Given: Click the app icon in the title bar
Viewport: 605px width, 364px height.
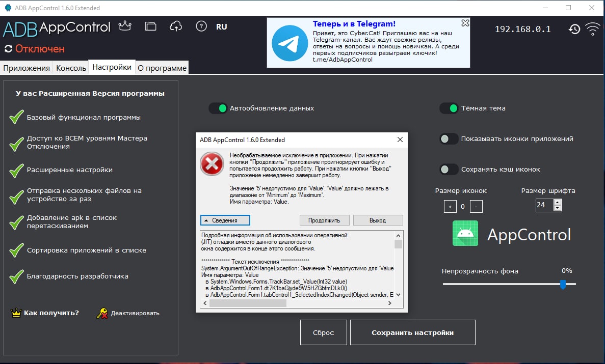Looking at the screenshot, I should click(x=8, y=8).
